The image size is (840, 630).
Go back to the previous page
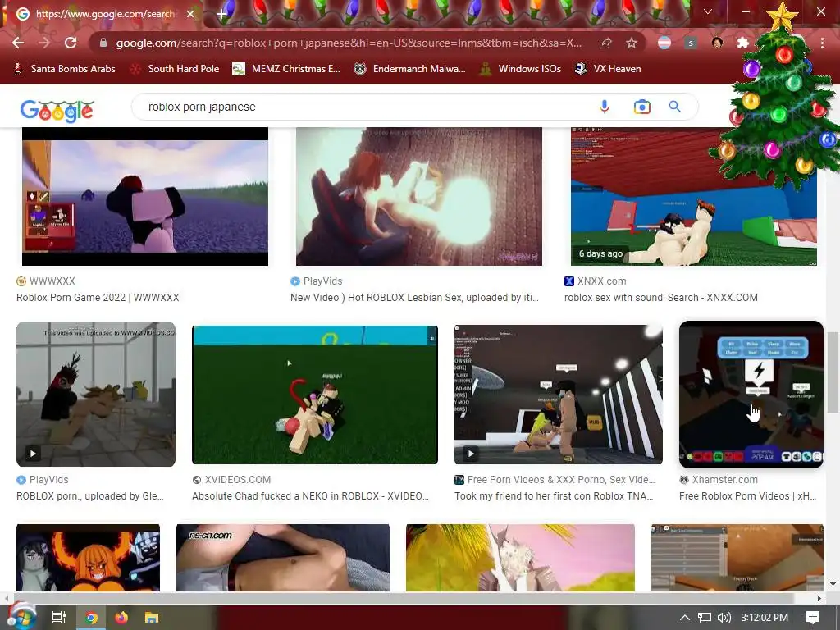click(18, 43)
